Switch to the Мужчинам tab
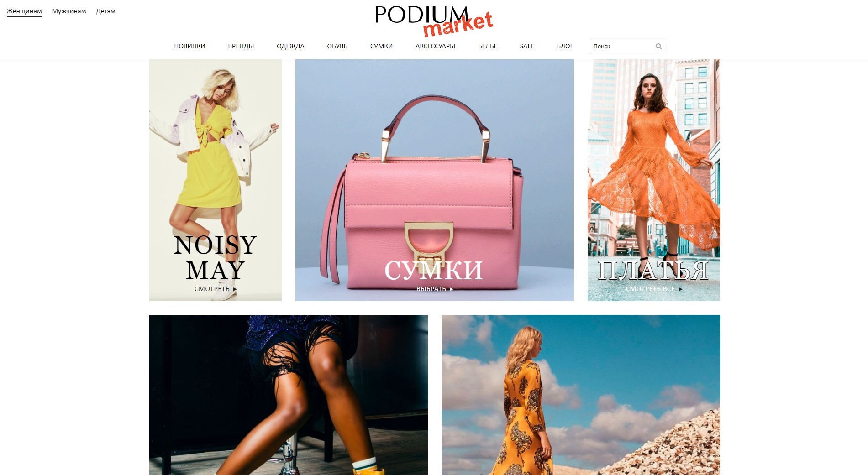 click(69, 11)
